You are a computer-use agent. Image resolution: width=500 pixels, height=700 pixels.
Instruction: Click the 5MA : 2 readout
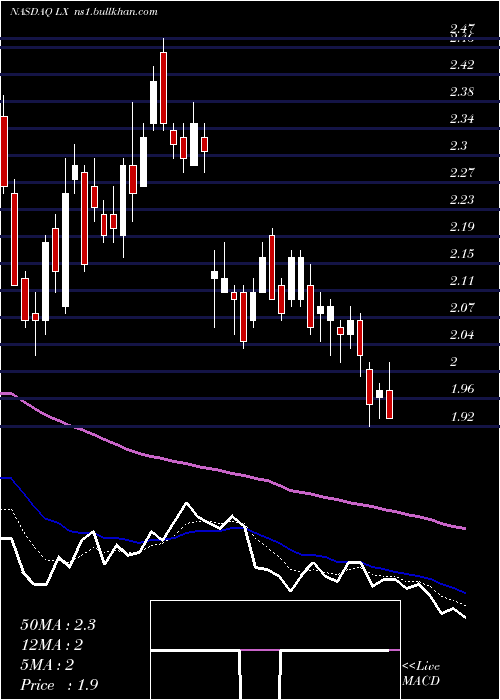tap(47, 665)
